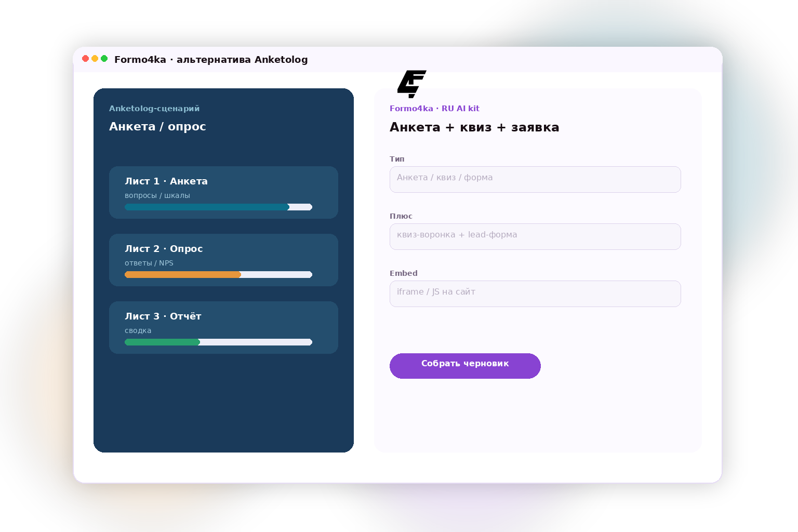Click the window title Formo4ka · альтернатива Anketolog

[211, 59]
